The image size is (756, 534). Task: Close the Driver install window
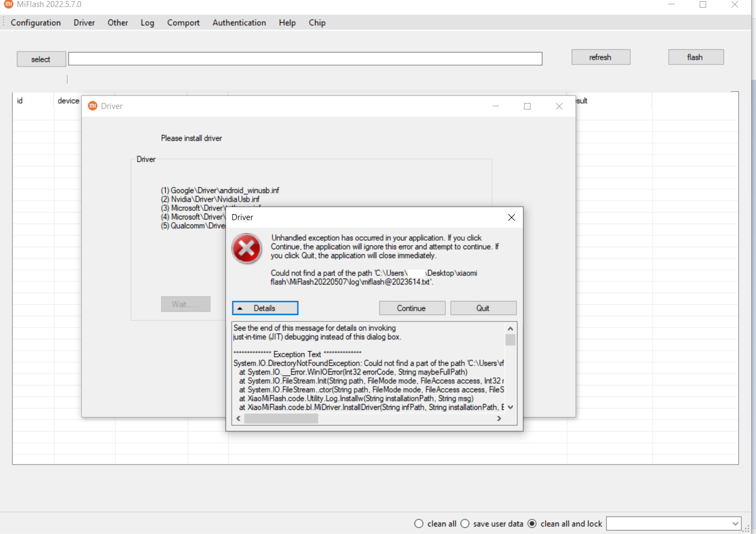559,106
